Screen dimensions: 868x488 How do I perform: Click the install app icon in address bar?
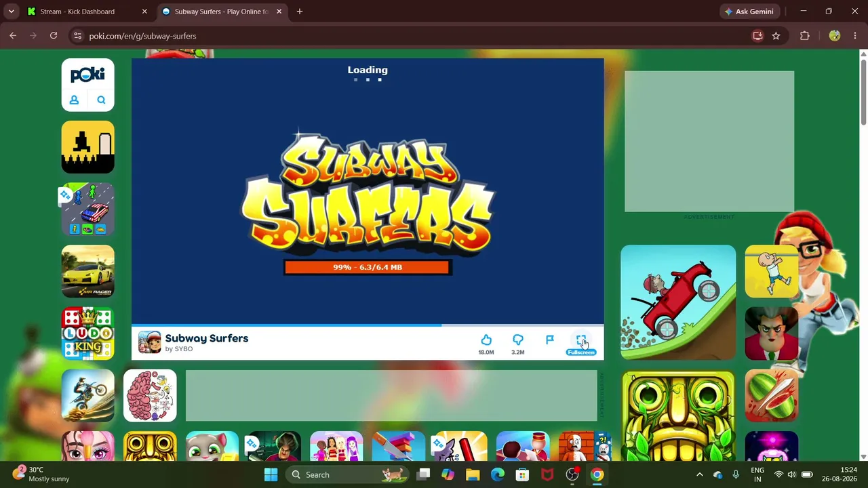[758, 36]
